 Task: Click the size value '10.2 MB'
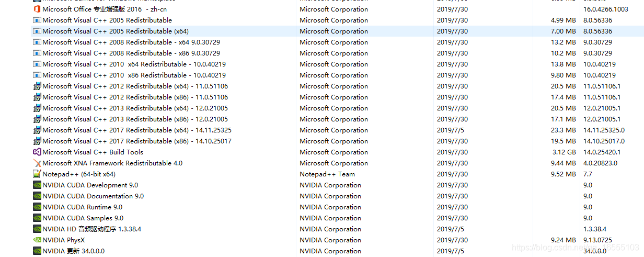click(563, 53)
